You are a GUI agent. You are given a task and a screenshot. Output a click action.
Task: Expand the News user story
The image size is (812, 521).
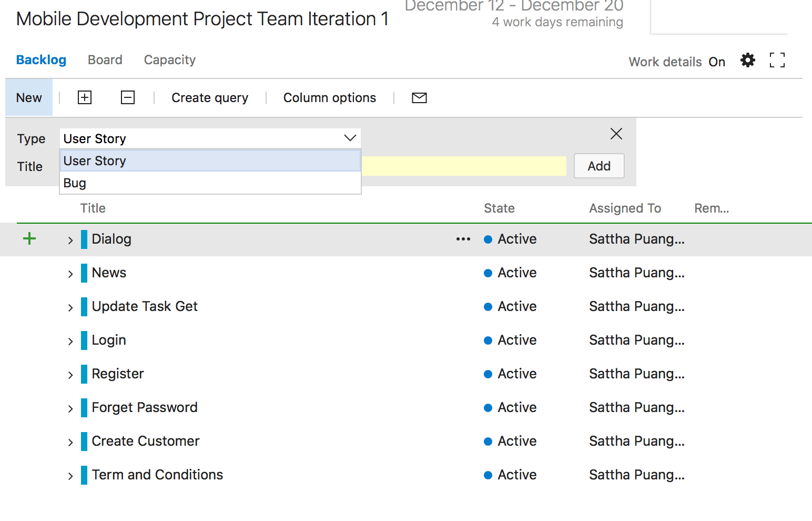[70, 274]
